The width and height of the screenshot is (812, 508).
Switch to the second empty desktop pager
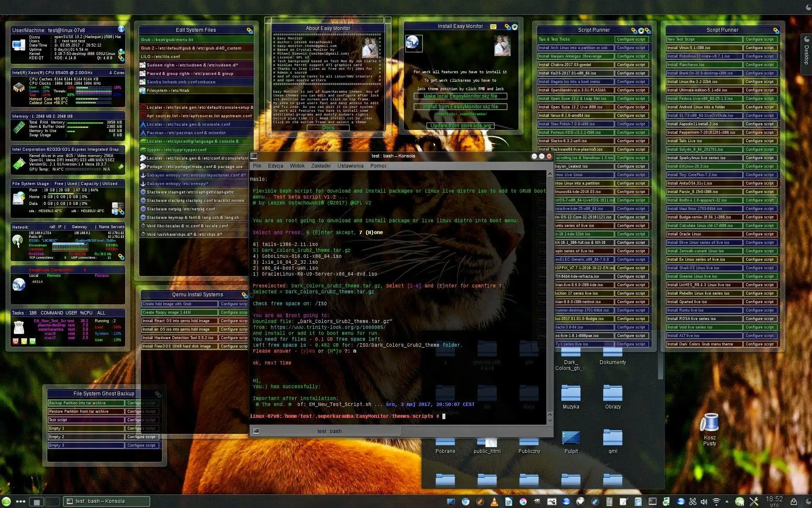coord(52,502)
